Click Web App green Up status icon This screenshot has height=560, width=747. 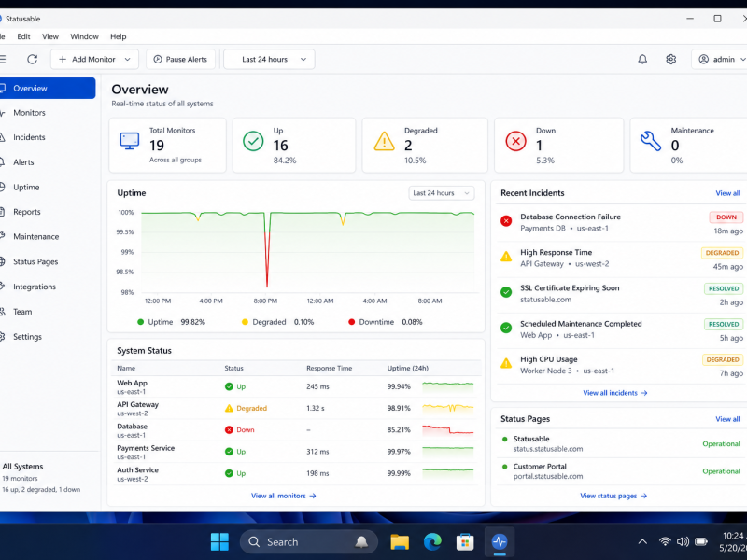click(229, 386)
